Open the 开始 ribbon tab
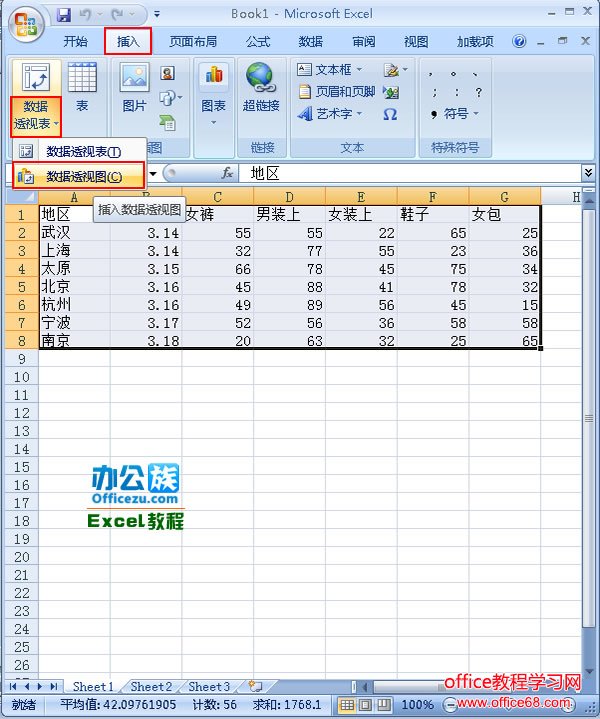This screenshot has height=719, width=600. 75,42
